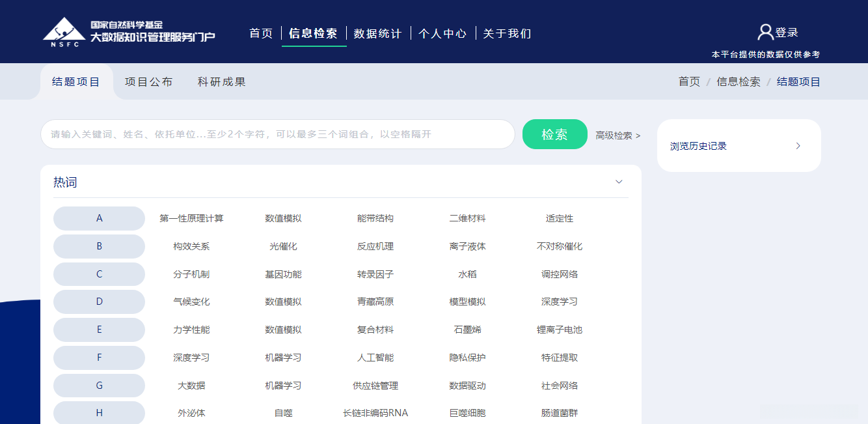Select letter A category button
868x424 pixels.
[x=99, y=218]
